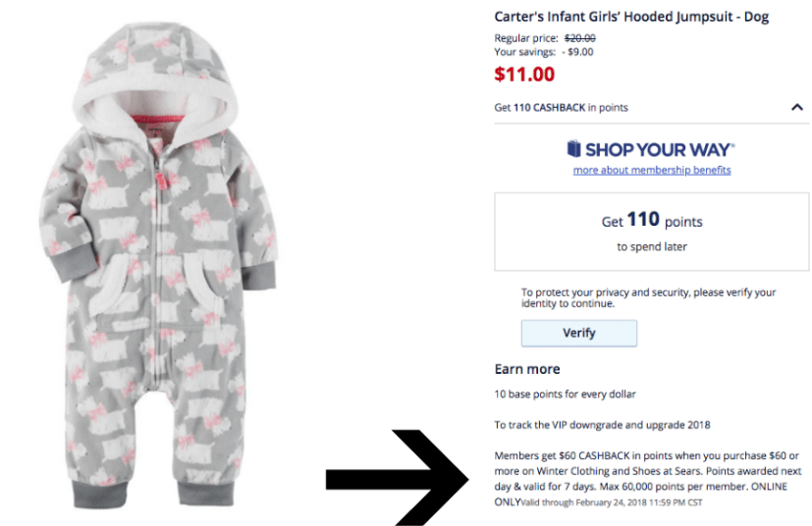Click the SHOP YOUR WAY wordmark
The height and width of the screenshot is (526, 812).
pyautogui.click(x=660, y=150)
